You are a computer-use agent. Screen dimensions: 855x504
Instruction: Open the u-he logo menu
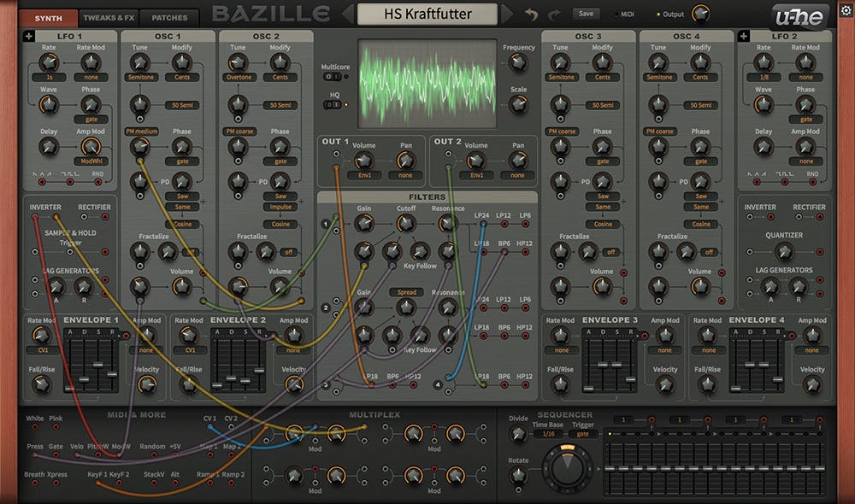click(799, 17)
